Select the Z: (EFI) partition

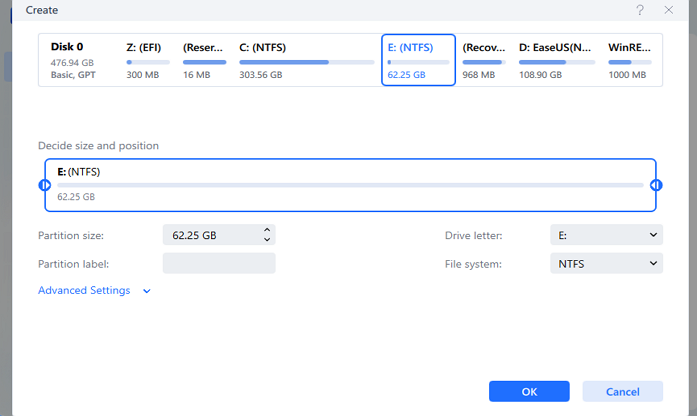(x=148, y=60)
